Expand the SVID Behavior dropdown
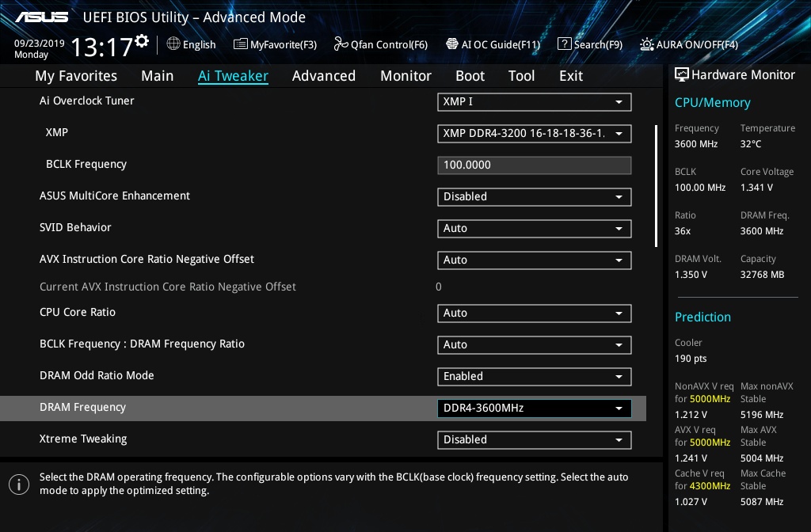Viewport: 811px width, 532px height. pos(535,229)
